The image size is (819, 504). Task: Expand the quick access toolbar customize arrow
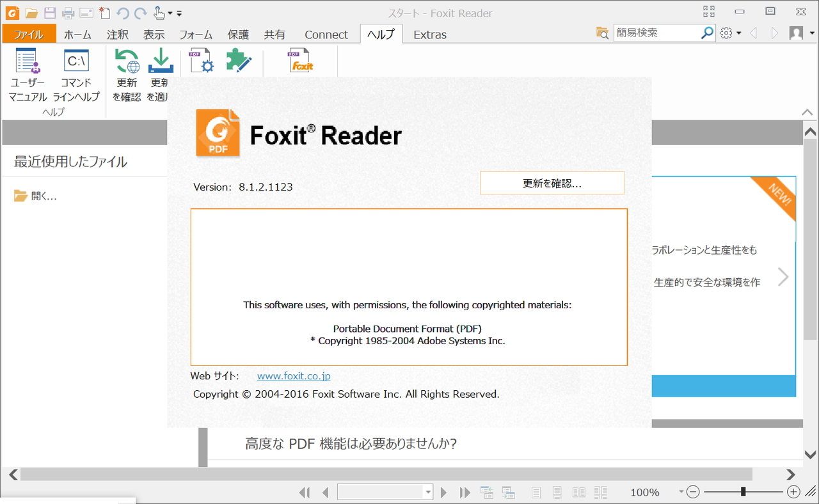click(178, 13)
